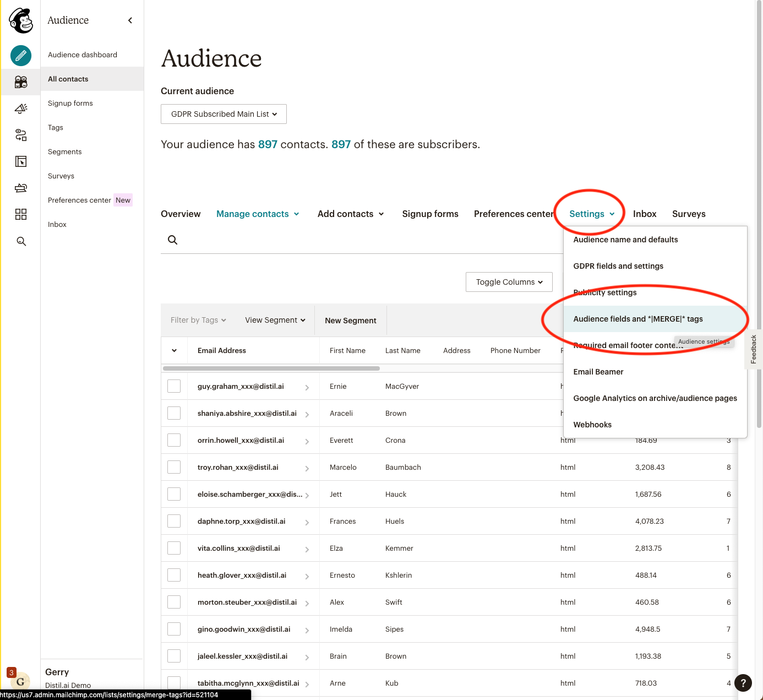Click the Search magnifier in left rail

point(21,241)
